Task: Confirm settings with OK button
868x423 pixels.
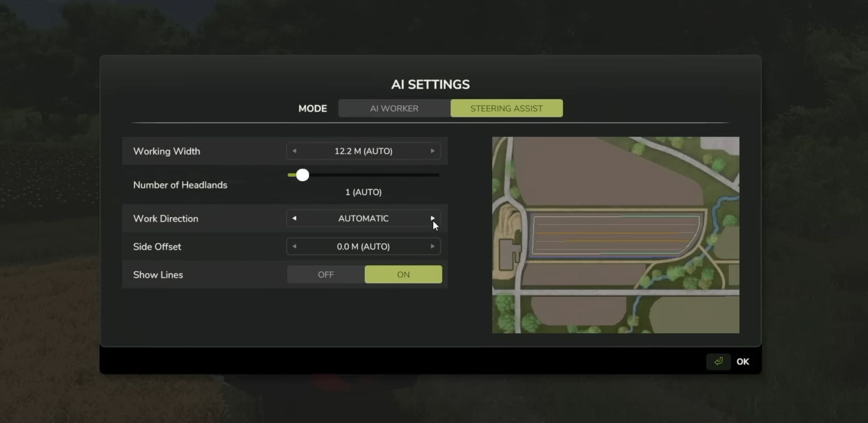Action: coord(743,362)
